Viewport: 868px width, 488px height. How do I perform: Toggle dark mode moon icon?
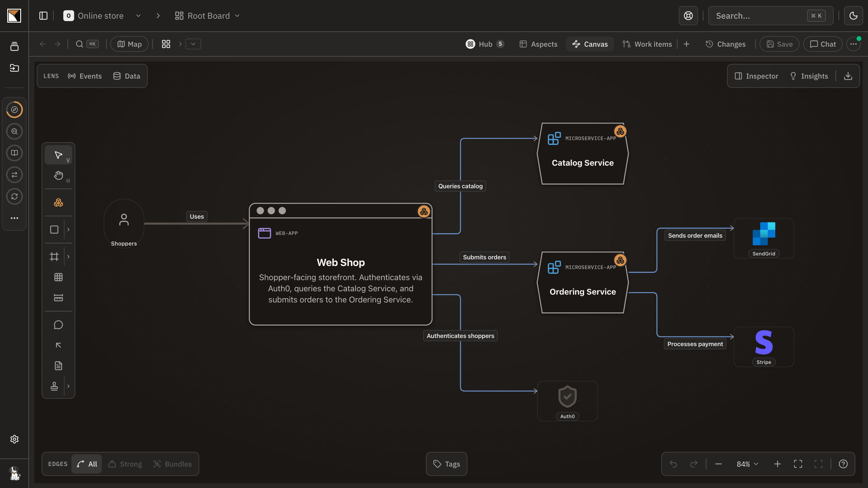pyautogui.click(x=853, y=15)
